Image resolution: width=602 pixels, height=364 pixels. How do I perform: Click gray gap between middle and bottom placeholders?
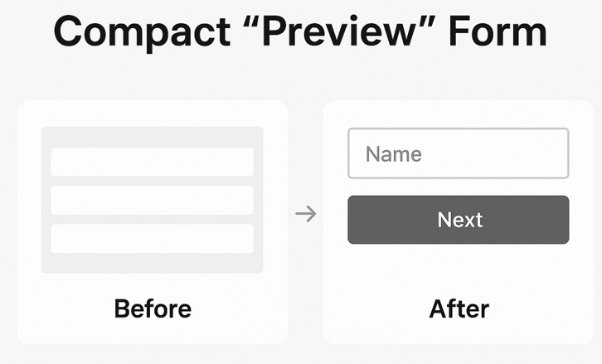[x=152, y=219]
